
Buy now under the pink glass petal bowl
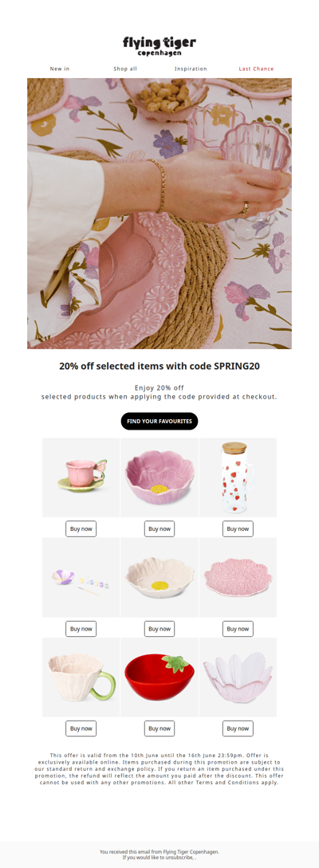[238, 729]
